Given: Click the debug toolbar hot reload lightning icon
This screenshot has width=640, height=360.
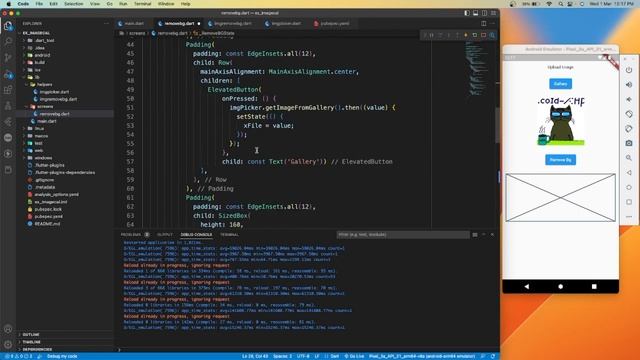Looking at the screenshot, I should pos(466,36).
